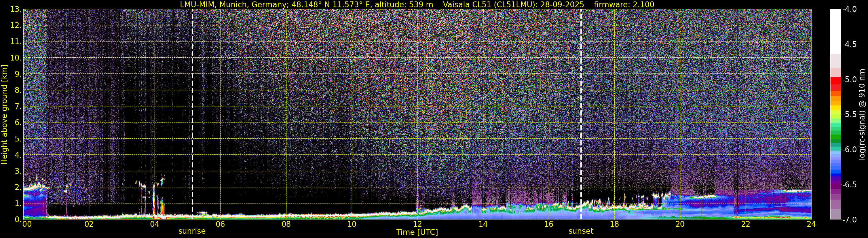Click the '10' time axis tick label
Image resolution: width=868 pixels, height=238 pixels.
(x=352, y=224)
